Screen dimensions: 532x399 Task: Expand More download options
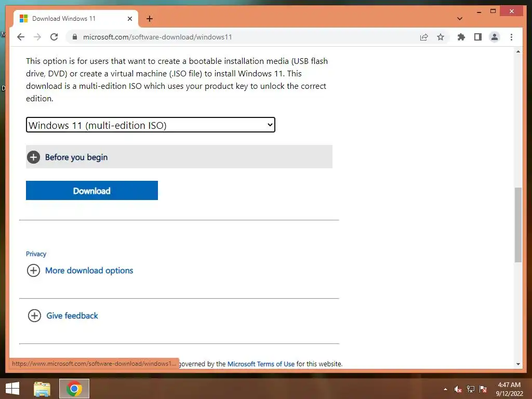pos(80,270)
